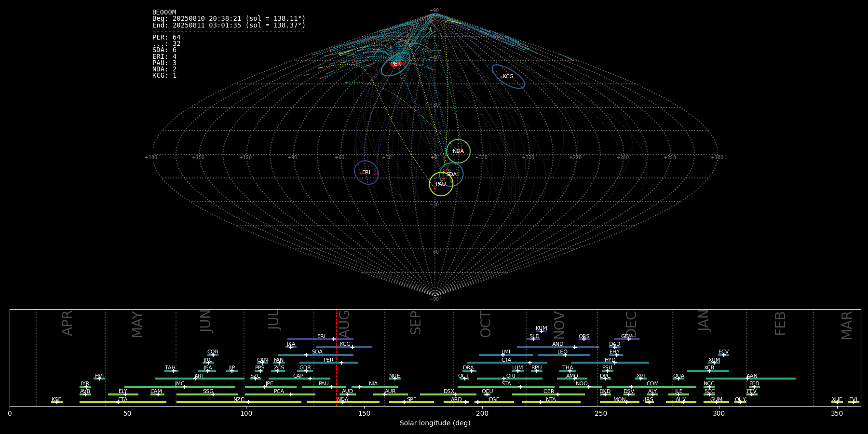Select legend entry '...: 32'
This screenshot has height=434, width=868.
click(166, 43)
